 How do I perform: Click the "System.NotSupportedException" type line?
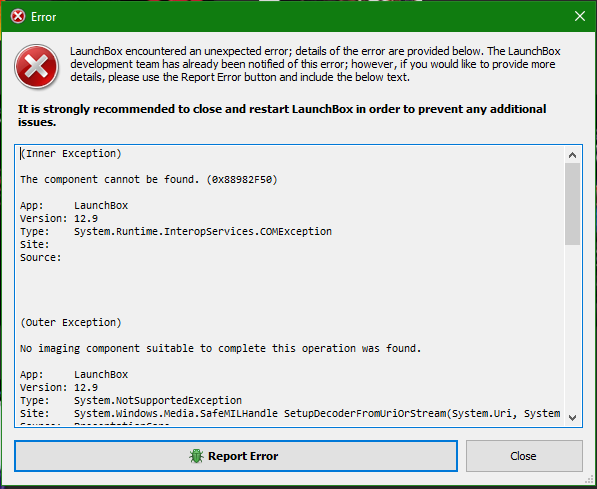[131, 401]
